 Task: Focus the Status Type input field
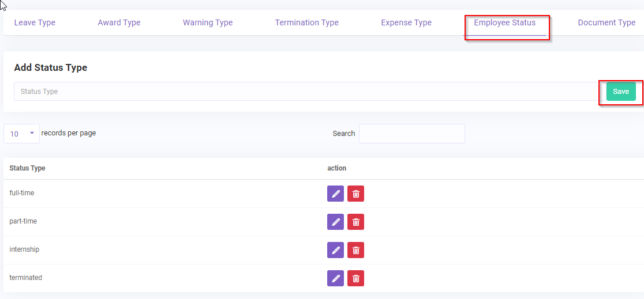click(x=306, y=92)
